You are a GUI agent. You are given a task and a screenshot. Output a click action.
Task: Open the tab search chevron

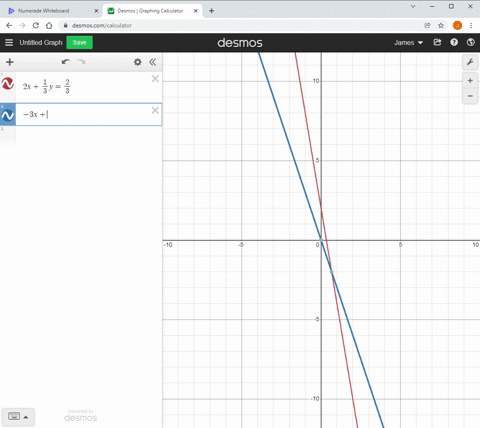[x=413, y=6]
